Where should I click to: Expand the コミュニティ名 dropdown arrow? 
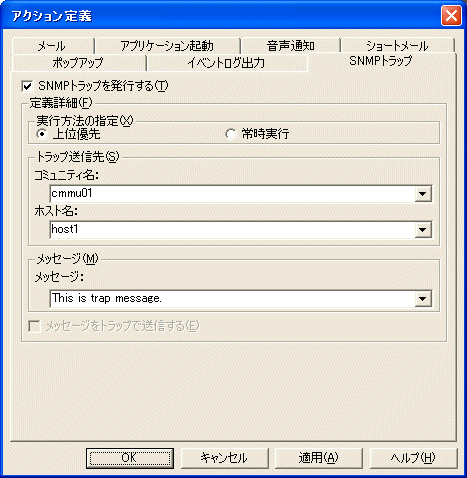coord(423,194)
